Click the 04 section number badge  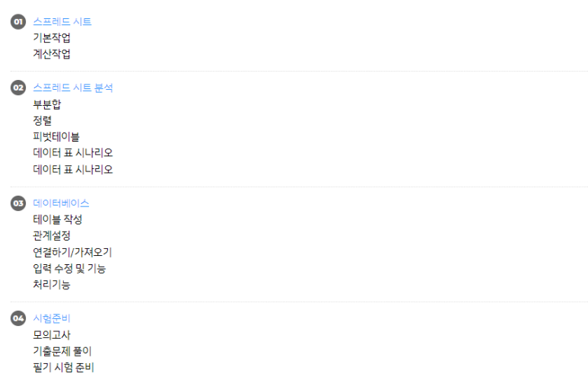18,318
